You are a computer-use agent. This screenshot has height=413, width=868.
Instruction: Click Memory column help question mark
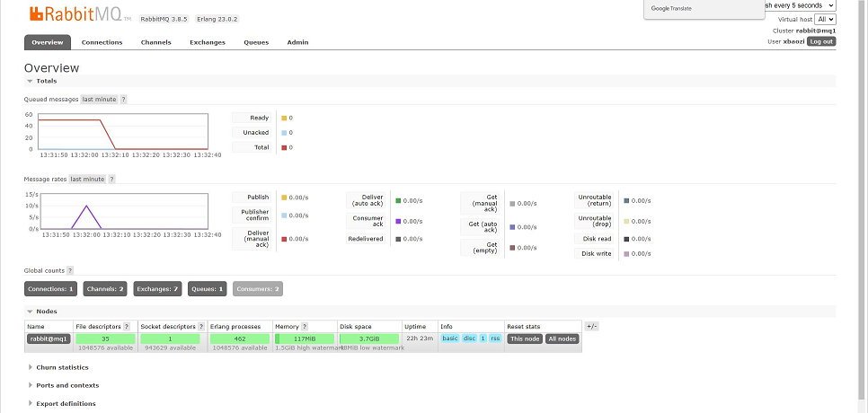(x=305, y=327)
